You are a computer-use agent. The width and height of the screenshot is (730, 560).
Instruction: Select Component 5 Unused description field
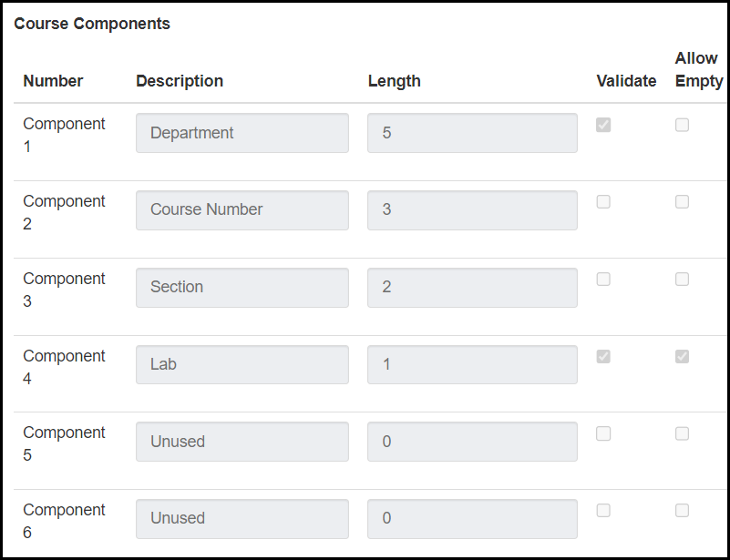tap(242, 442)
